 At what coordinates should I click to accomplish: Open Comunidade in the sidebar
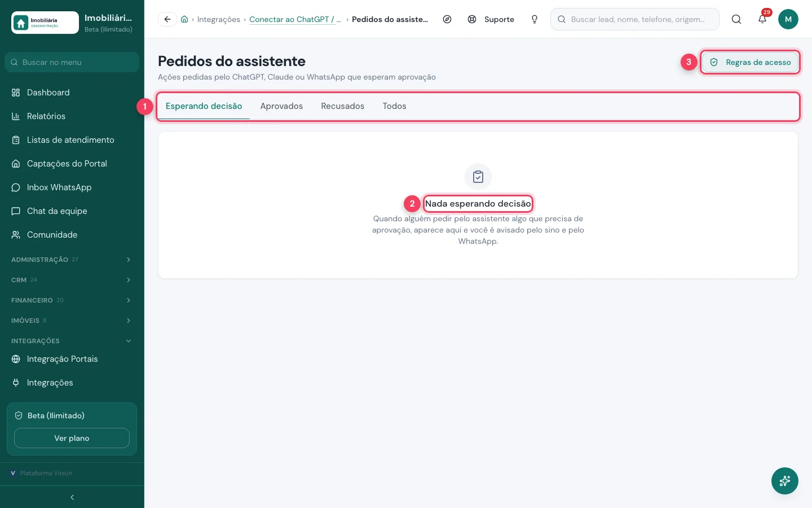pos(72,235)
